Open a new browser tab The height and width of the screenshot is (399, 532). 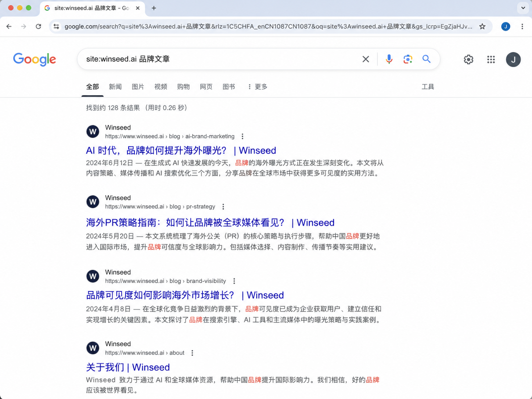pos(154,8)
